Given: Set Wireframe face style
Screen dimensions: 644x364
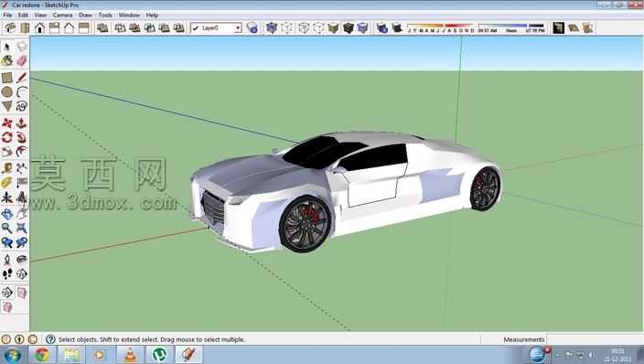Looking at the screenshot, I should coord(304,27).
